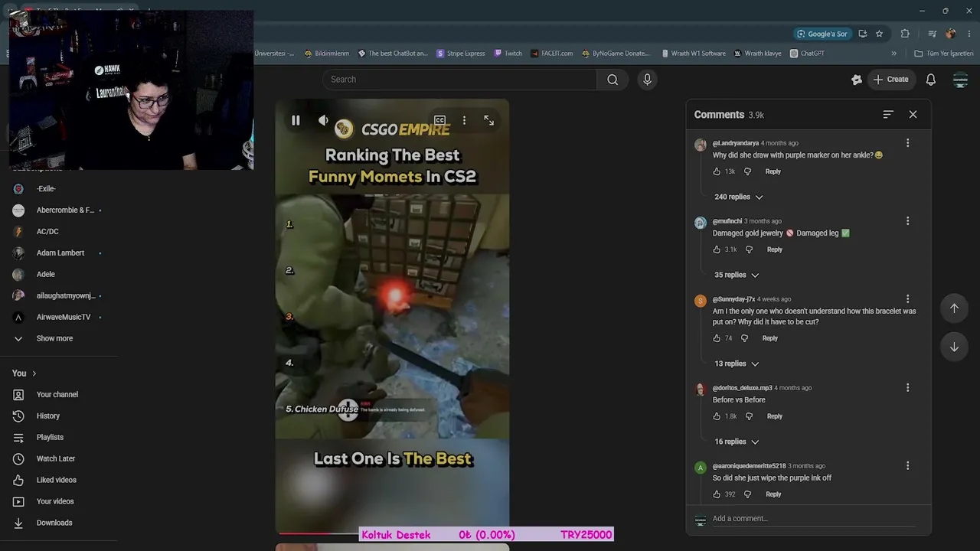Enter fullscreen on the Shorts player
Image resolution: width=980 pixels, height=551 pixels.
488,120
